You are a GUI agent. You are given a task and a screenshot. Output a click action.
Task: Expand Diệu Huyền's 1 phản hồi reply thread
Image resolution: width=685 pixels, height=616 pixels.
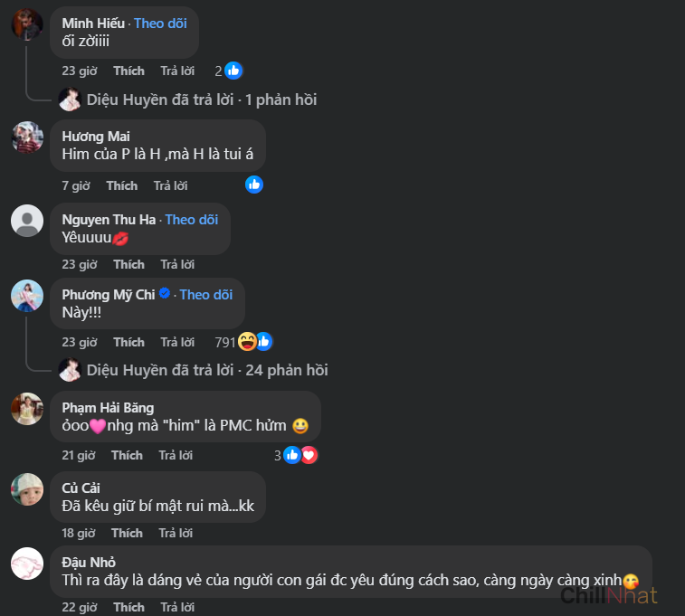click(x=202, y=100)
